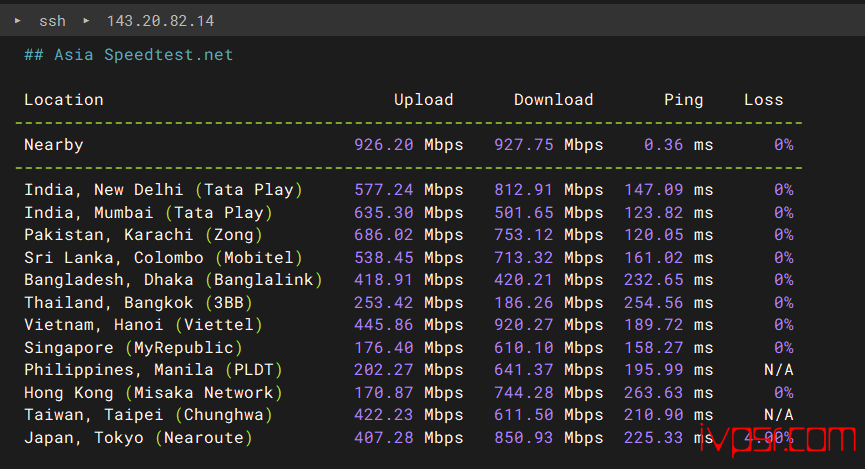Click the arrow before ssh breadcrumb
Viewport: 865px width, 469px height.
18,20
